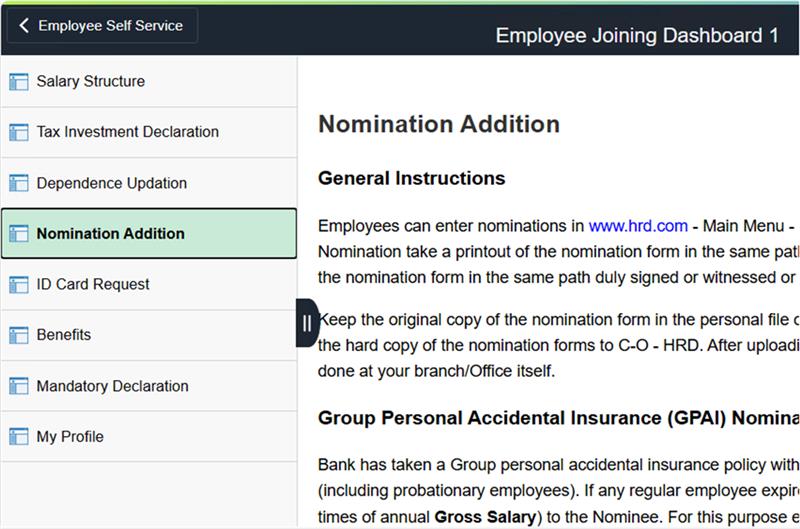Open the www.hrd.com link
The height and width of the screenshot is (529, 800).
click(638, 226)
